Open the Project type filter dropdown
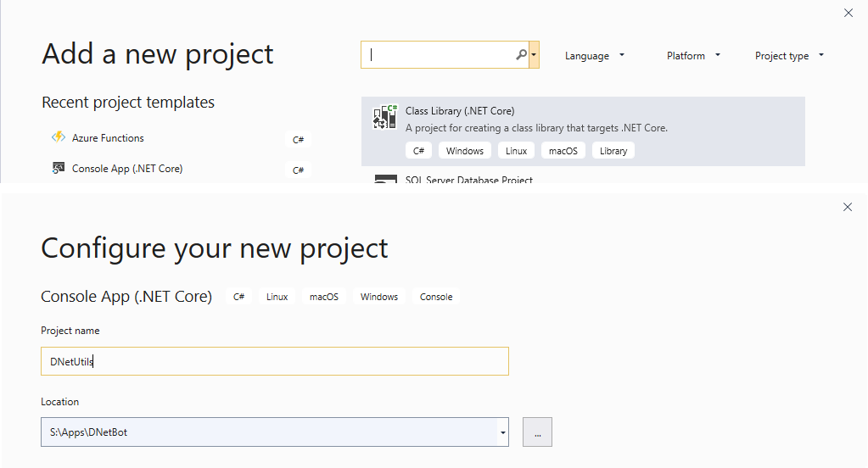 click(x=789, y=56)
